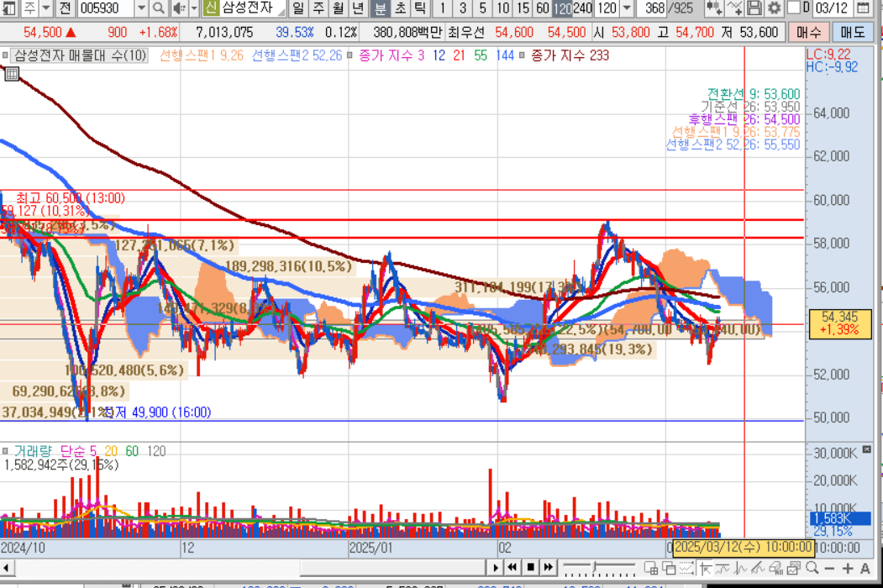
Task: Click the chart zoom magnifier at bottom
Action: [x=811, y=569]
